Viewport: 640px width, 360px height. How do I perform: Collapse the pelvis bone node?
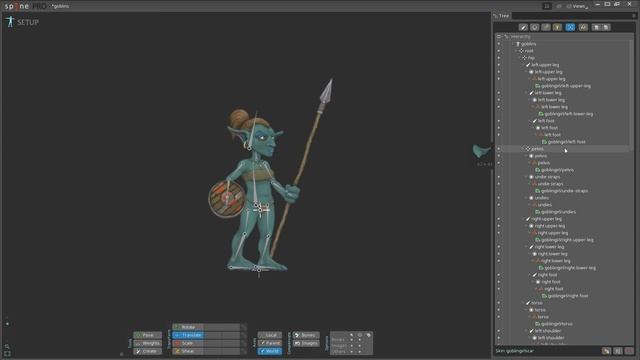[523, 149]
